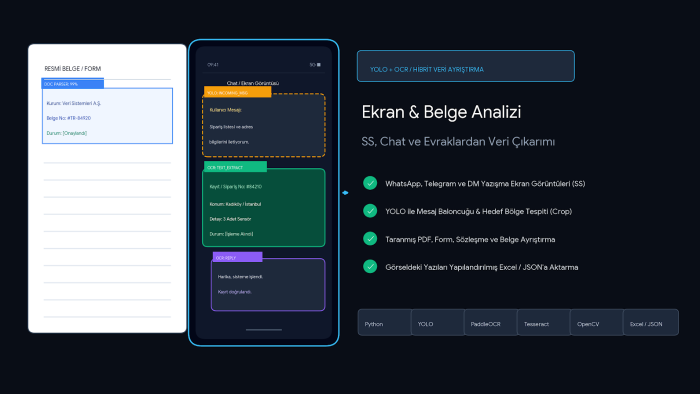Click the Ekran & Belge Analizi heading
This screenshot has width=700, height=394.
pyautogui.click(x=441, y=112)
